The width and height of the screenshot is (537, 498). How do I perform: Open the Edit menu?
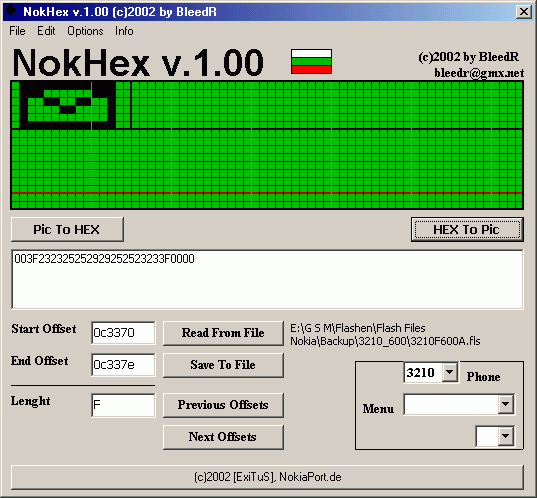point(46,31)
